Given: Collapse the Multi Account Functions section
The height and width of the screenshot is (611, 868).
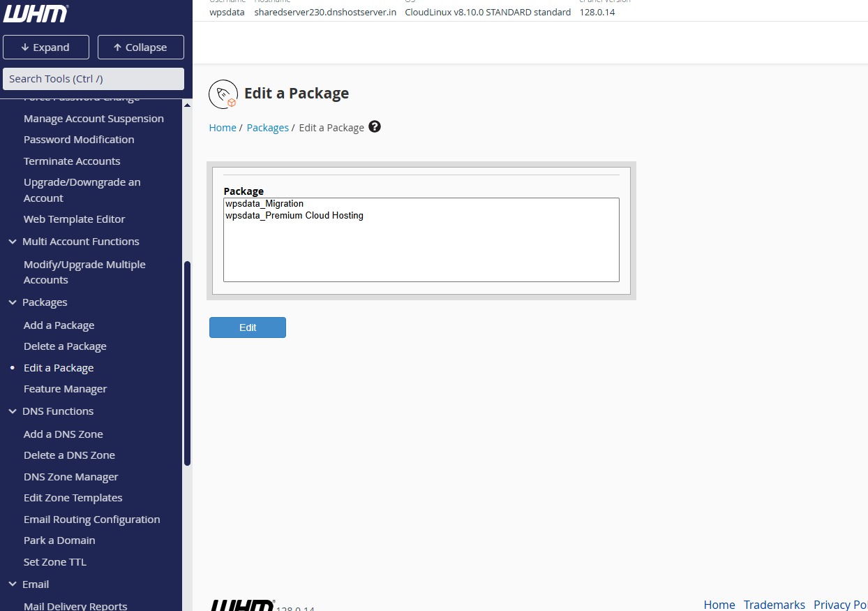Looking at the screenshot, I should 13,242.
